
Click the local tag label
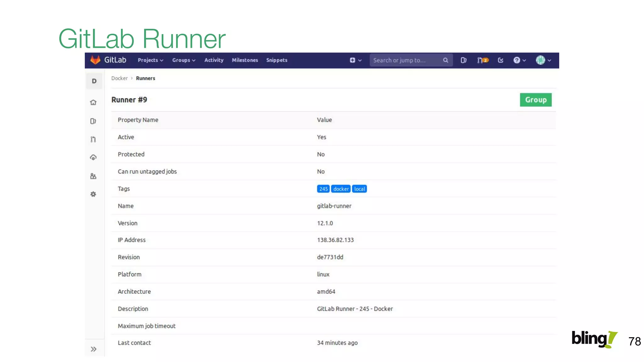(359, 189)
